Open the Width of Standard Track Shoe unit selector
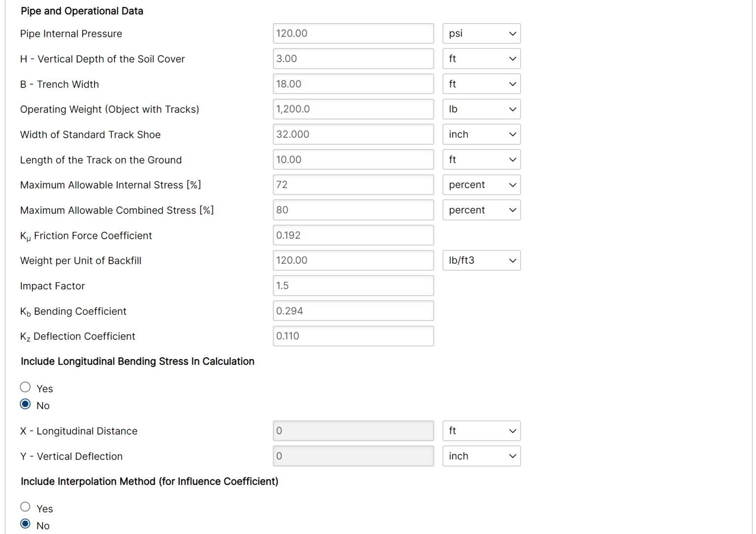The height and width of the screenshot is (534, 756). tap(481, 134)
